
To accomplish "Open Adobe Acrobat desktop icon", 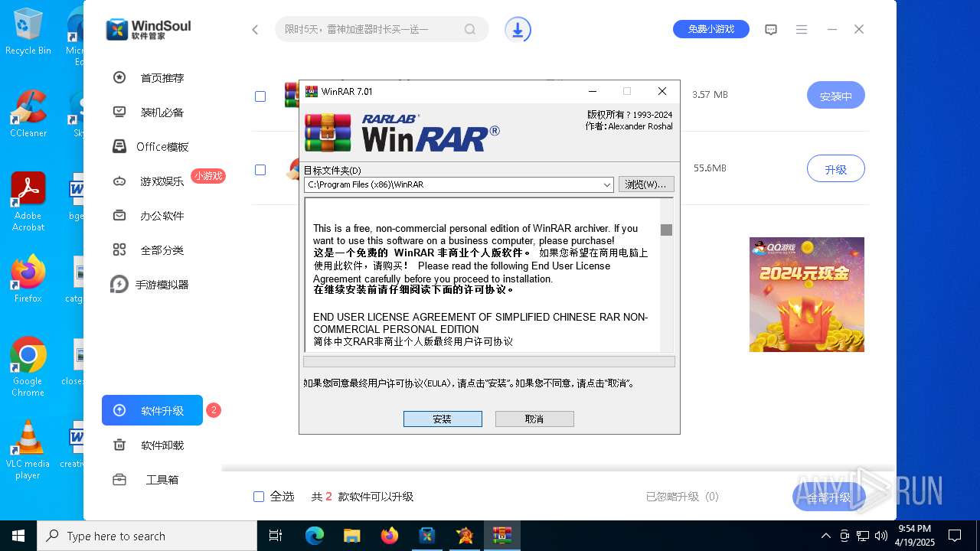I will [x=28, y=201].
